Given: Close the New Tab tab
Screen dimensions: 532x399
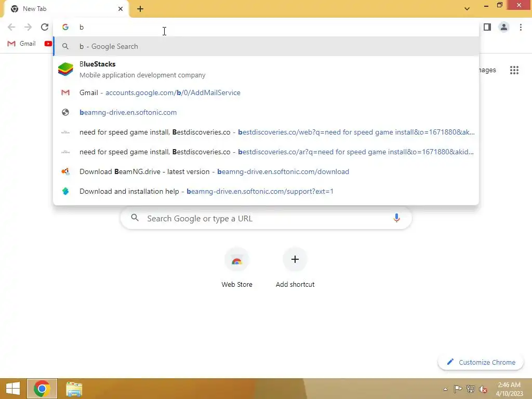Looking at the screenshot, I should point(121,9).
